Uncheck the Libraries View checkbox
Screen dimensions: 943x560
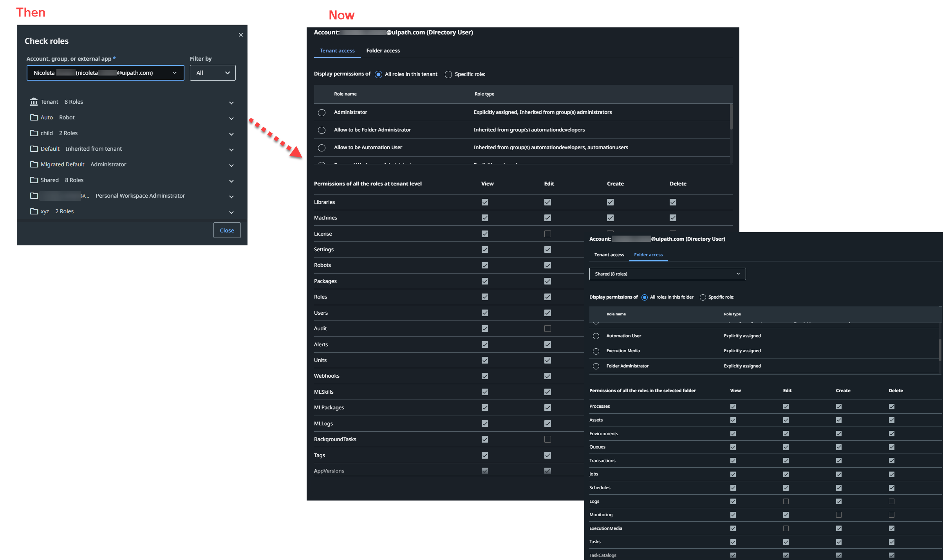click(x=484, y=202)
